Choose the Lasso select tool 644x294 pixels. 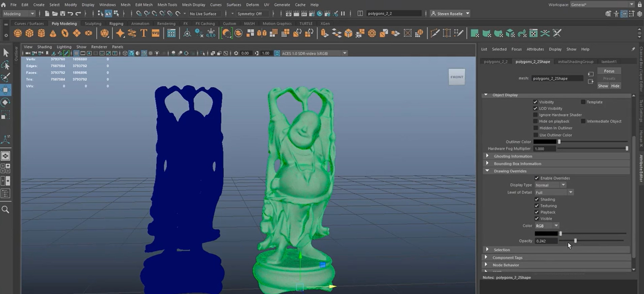pyautogui.click(x=6, y=65)
